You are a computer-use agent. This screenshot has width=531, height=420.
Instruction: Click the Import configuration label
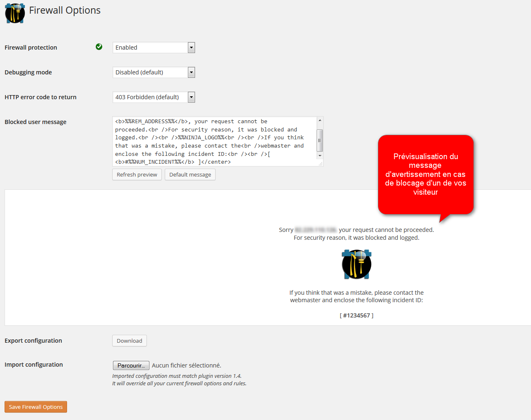(34, 365)
